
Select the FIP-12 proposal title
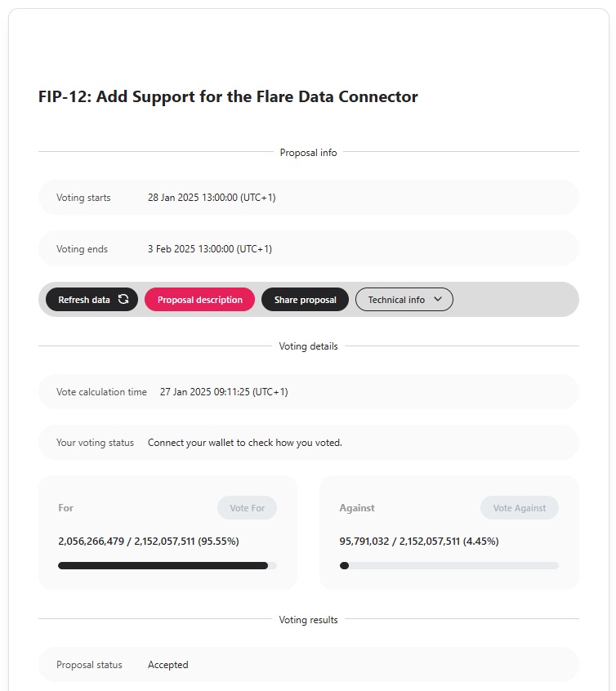point(228,96)
